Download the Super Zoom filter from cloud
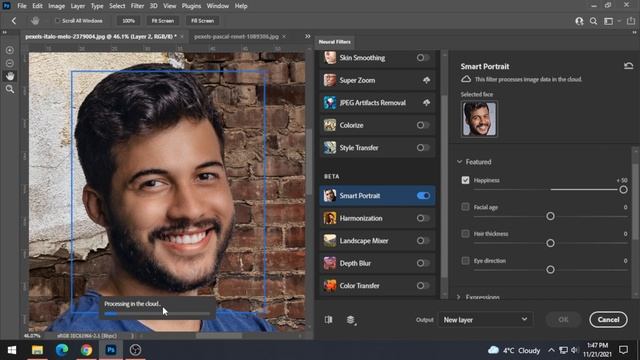640x360 pixels. pyautogui.click(x=426, y=80)
